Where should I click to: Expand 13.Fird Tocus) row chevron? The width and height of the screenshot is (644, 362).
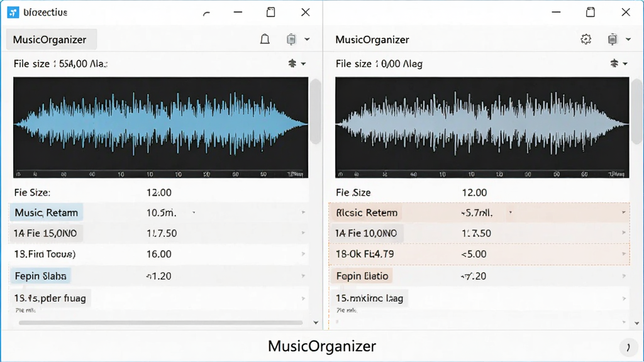(303, 254)
